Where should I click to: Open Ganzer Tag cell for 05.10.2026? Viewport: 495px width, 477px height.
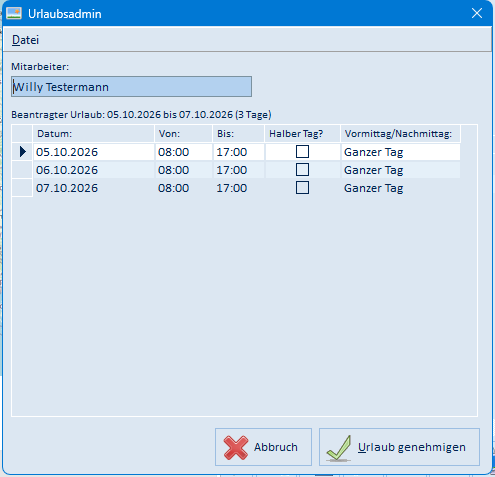401,152
